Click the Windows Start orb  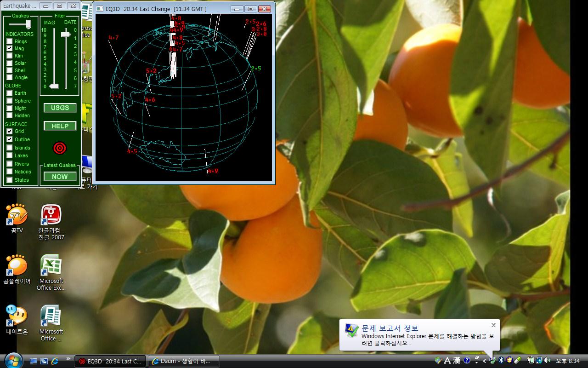[12, 360]
